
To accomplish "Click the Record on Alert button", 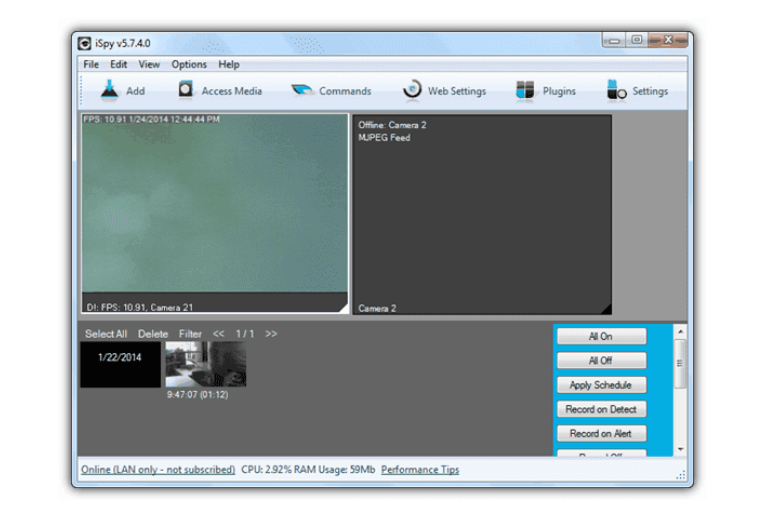I will click(601, 433).
